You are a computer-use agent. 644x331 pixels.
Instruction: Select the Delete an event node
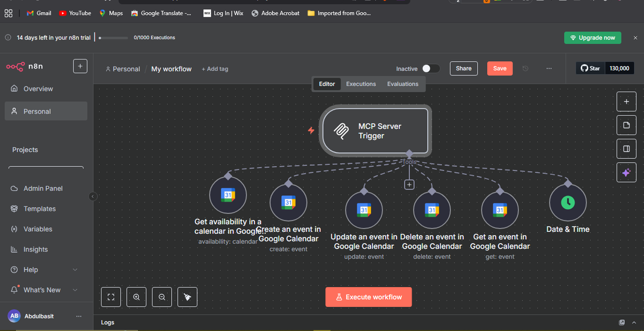[x=431, y=210]
